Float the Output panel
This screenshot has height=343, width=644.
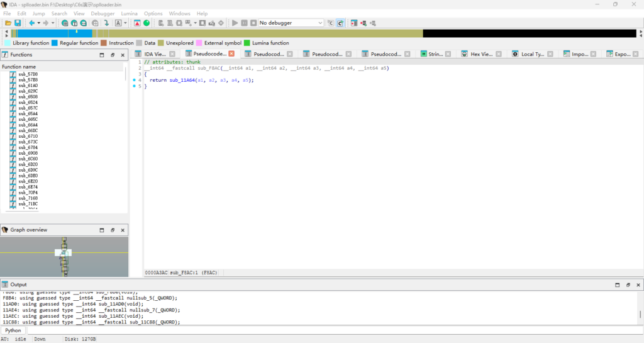[628, 284]
